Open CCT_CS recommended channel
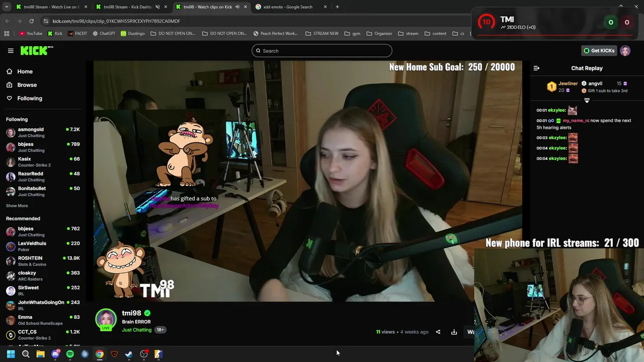The image size is (644, 362). [x=43, y=335]
